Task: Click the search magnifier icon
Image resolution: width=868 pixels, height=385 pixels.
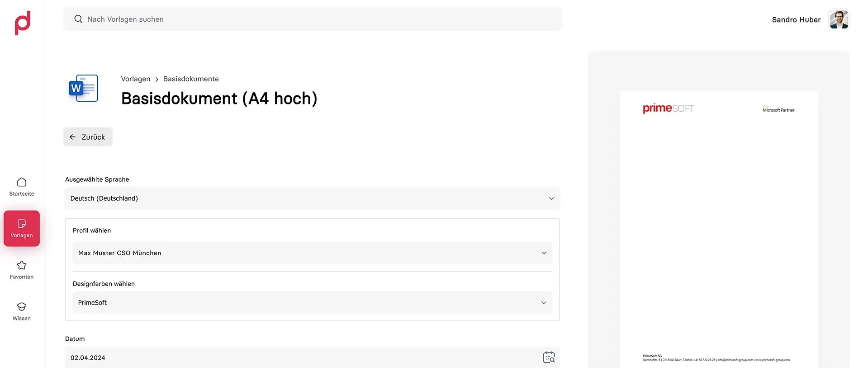Action: pyautogui.click(x=78, y=19)
